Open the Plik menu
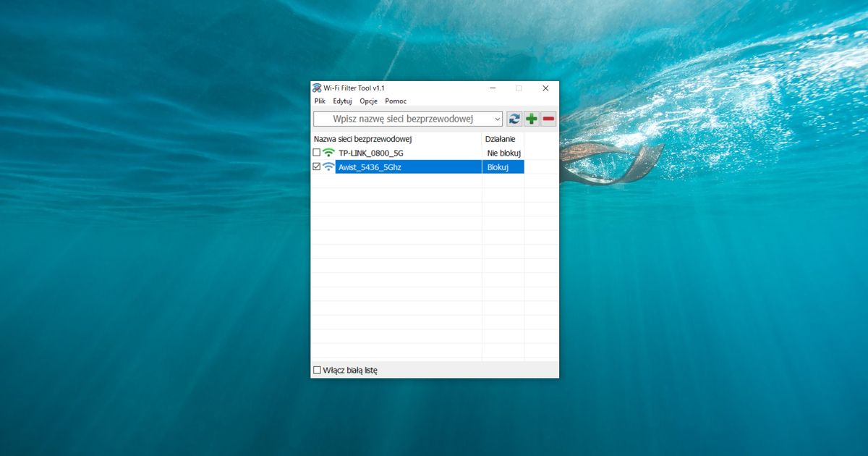 click(320, 101)
